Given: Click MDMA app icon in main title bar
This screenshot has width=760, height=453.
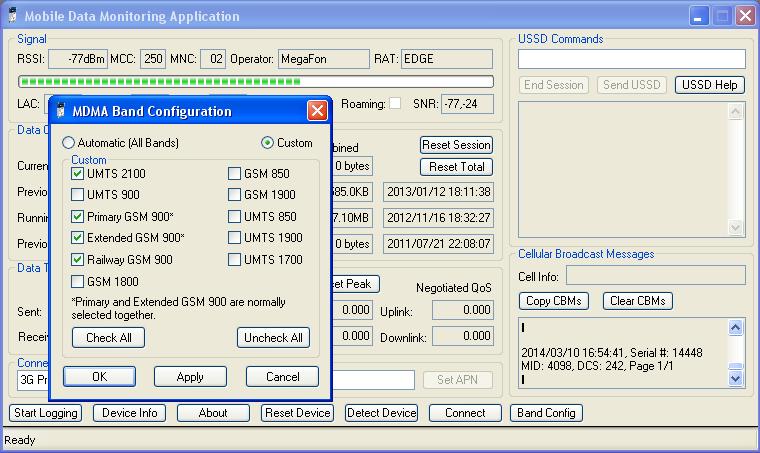Looking at the screenshot, I should (x=12, y=16).
